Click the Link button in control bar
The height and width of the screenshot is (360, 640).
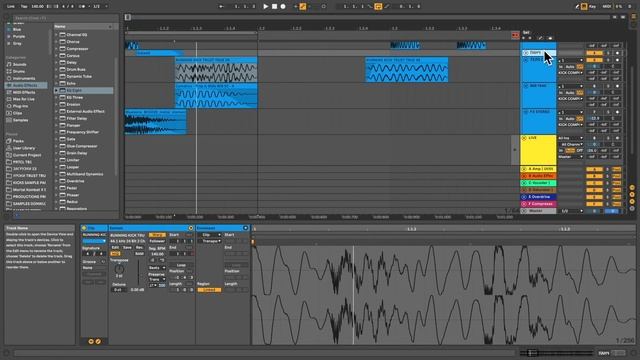click(x=11, y=7)
